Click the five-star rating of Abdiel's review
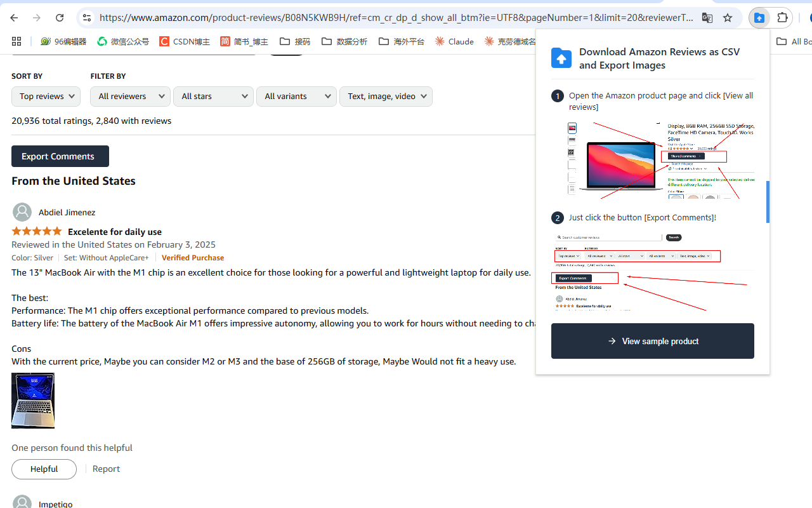The height and width of the screenshot is (508, 812). (x=37, y=231)
